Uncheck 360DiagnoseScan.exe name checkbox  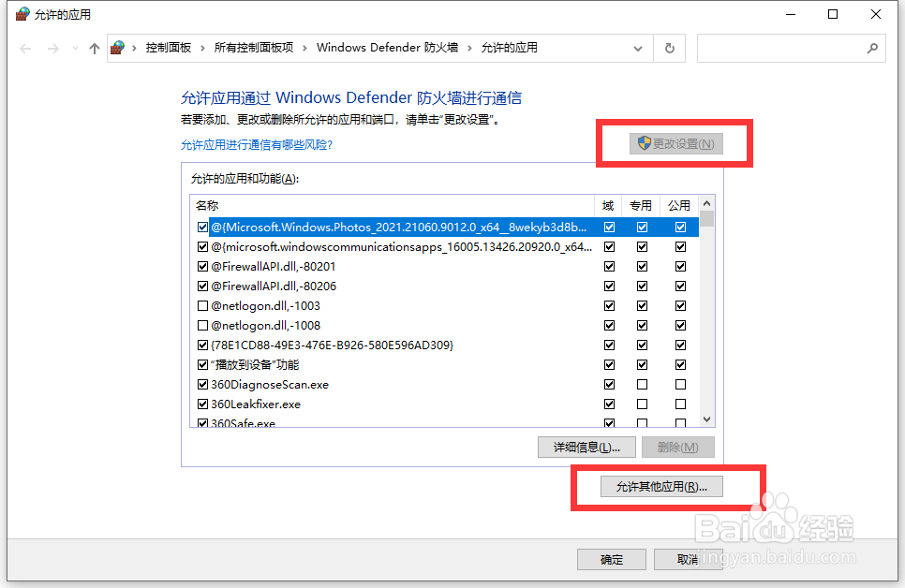(x=202, y=384)
